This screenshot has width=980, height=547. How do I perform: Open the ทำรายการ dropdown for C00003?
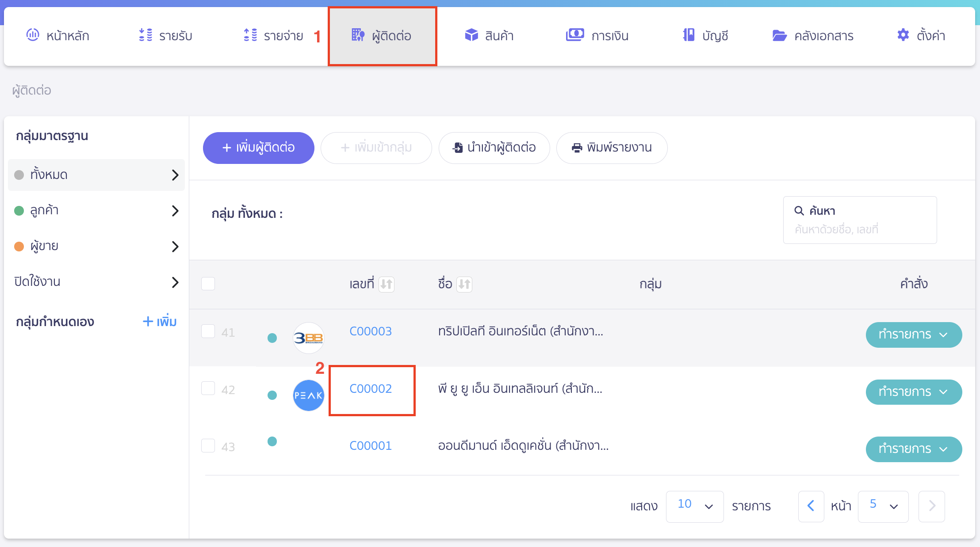pos(914,334)
